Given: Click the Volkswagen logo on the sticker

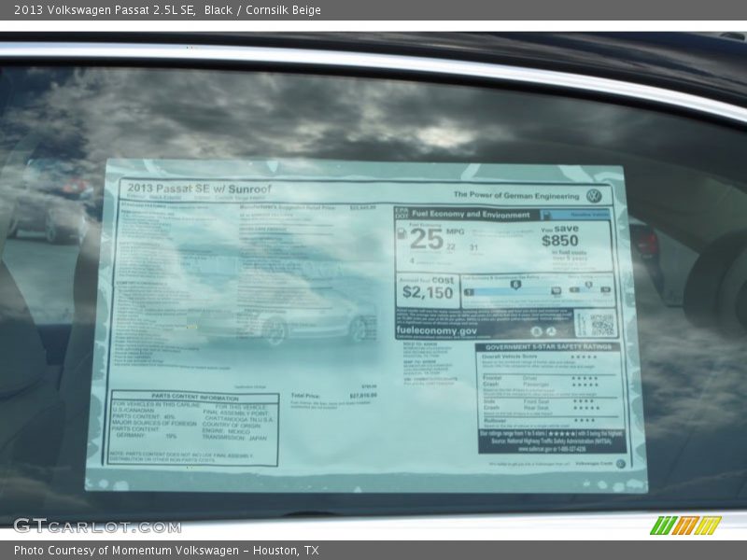Looking at the screenshot, I should pos(594,196).
